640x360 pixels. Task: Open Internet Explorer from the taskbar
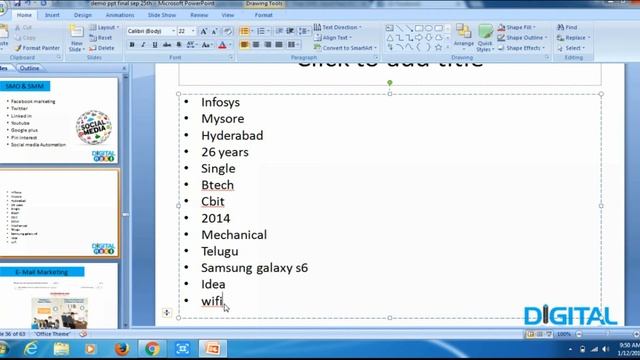(x=31, y=349)
